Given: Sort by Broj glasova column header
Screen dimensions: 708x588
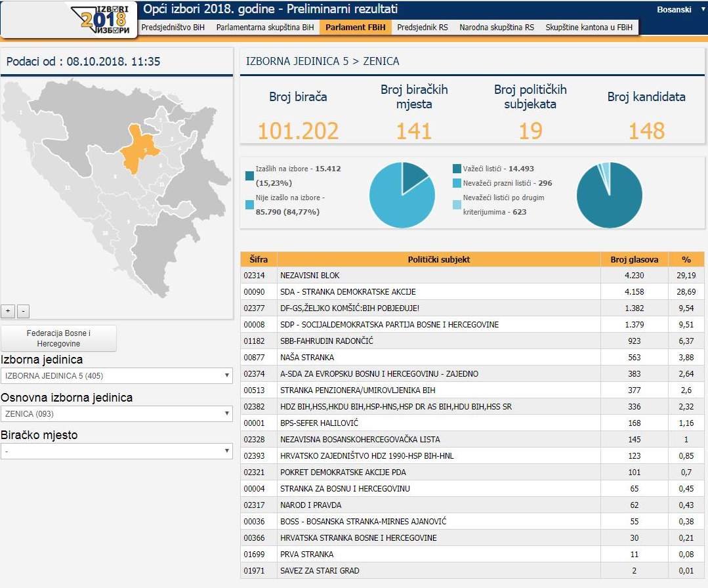Looking at the screenshot, I should tap(634, 259).
